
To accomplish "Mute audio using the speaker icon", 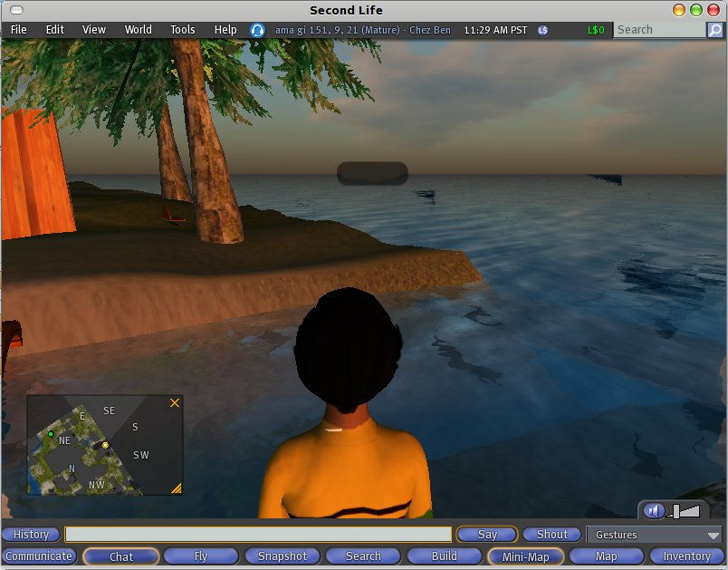I will coord(653,511).
